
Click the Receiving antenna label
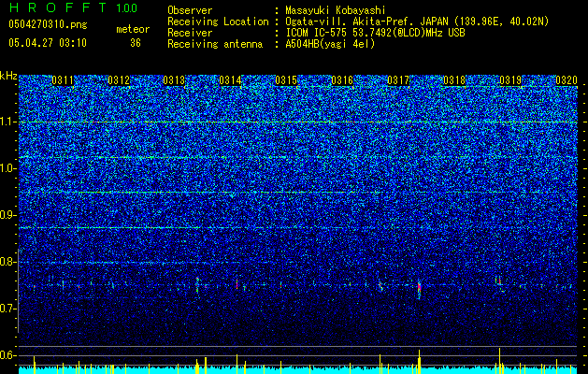215,44
